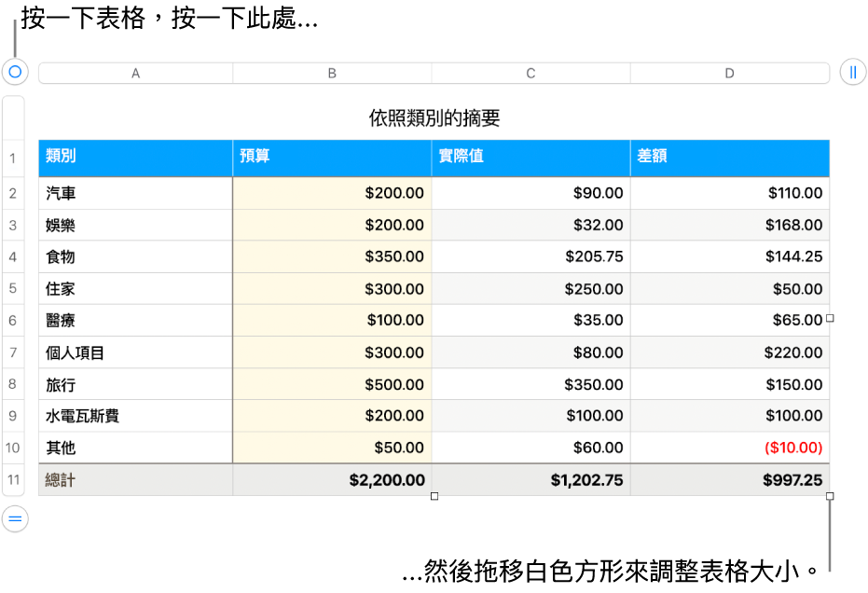The image size is (868, 593).
Task: Select column C header
Action: pyautogui.click(x=530, y=73)
